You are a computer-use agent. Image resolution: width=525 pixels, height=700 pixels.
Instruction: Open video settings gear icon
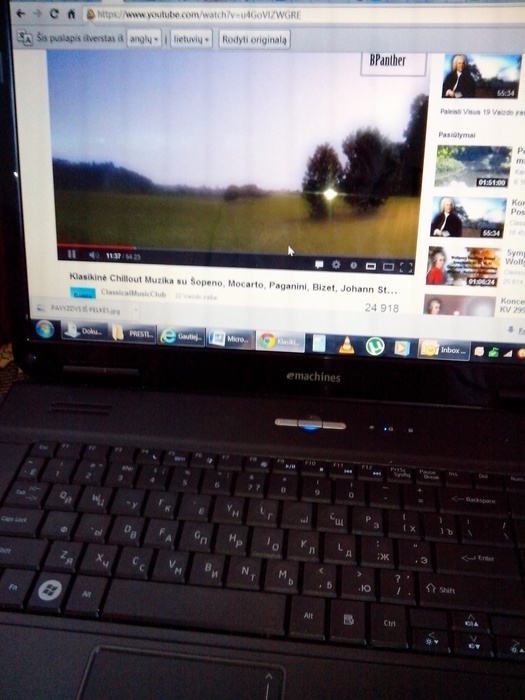click(336, 265)
